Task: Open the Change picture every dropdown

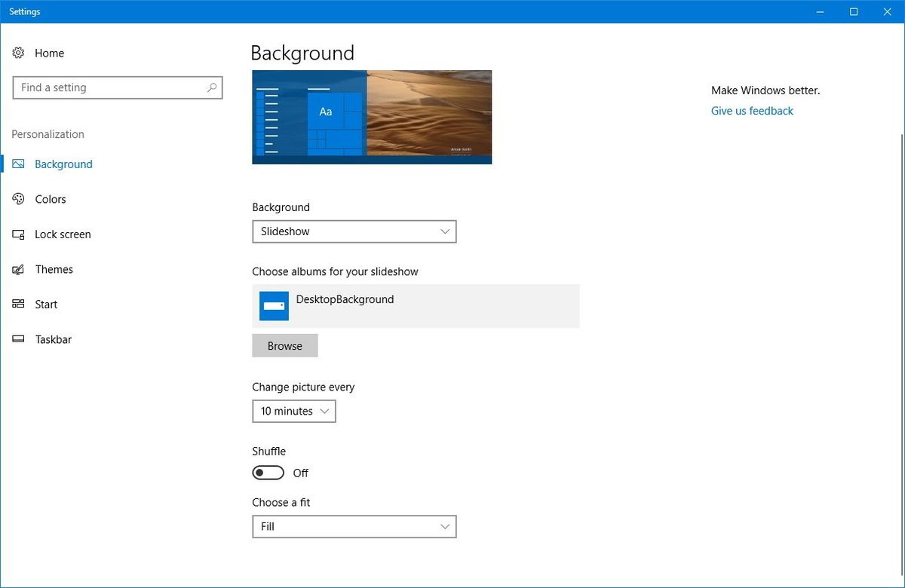Action: point(293,411)
